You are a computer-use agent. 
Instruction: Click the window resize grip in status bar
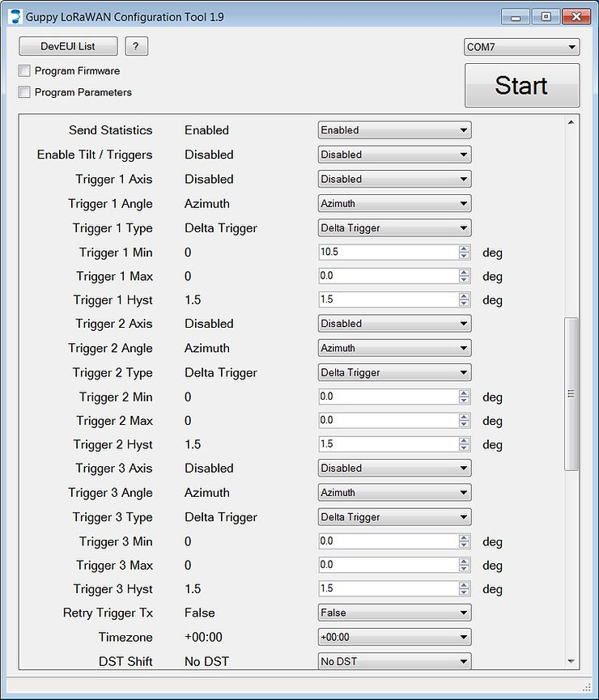coord(587,686)
